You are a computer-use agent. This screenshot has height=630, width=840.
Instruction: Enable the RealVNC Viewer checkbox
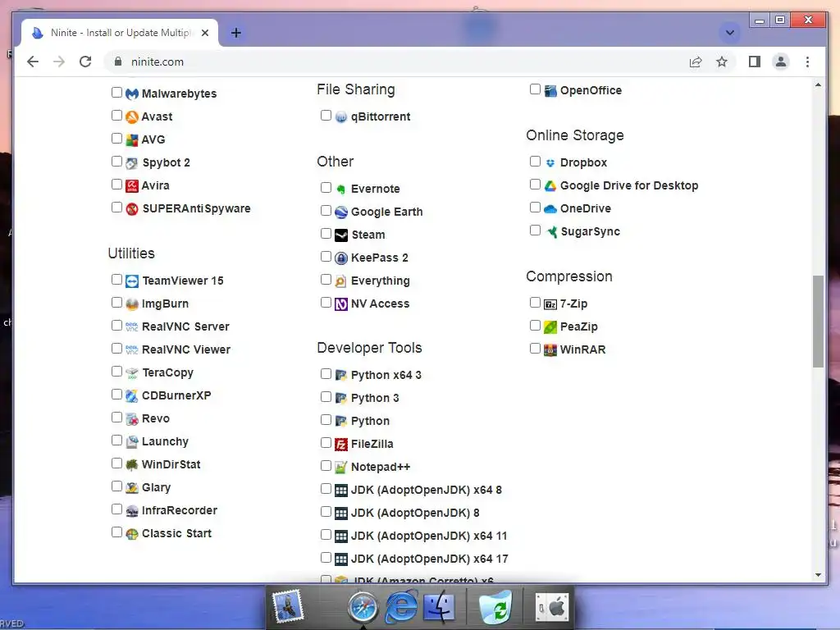click(116, 348)
